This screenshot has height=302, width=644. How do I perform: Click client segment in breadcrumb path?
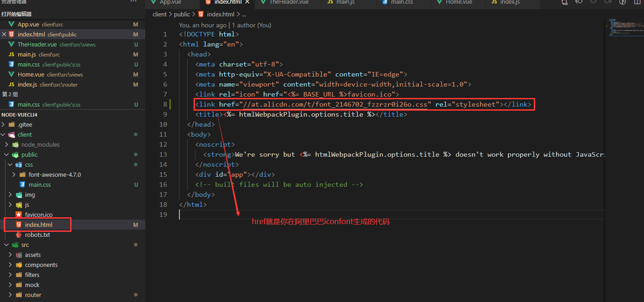pos(160,14)
